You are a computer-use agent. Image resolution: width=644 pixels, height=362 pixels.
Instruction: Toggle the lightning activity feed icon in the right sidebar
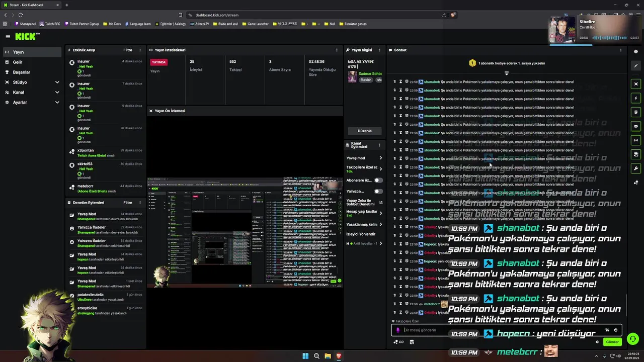tap(636, 98)
